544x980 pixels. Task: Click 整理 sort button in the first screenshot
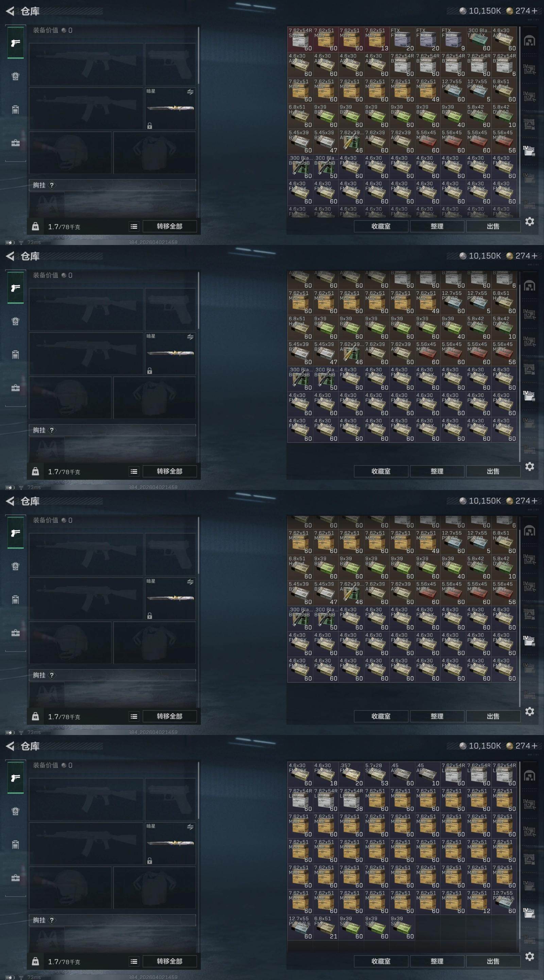[437, 226]
